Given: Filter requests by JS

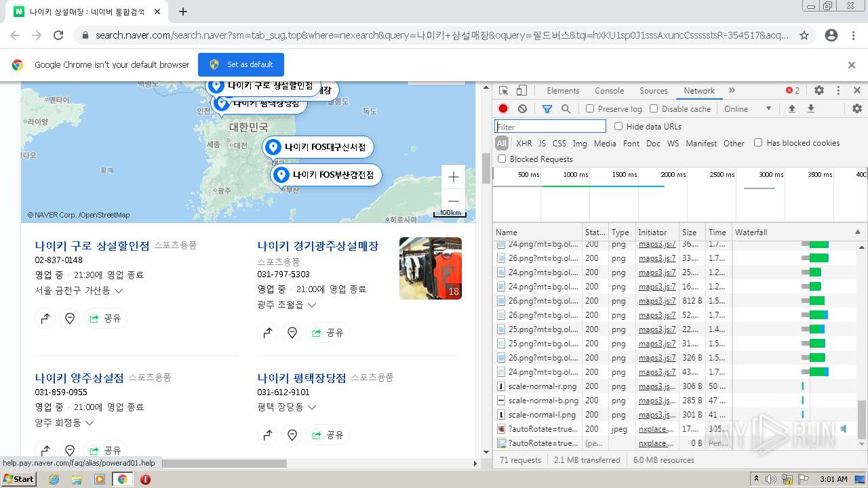Looking at the screenshot, I should [542, 143].
